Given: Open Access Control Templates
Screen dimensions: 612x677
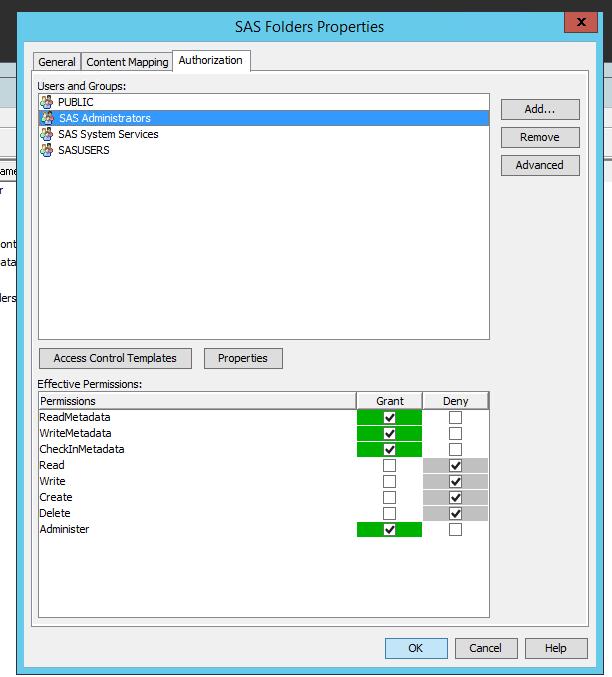Looking at the screenshot, I should click(x=115, y=358).
